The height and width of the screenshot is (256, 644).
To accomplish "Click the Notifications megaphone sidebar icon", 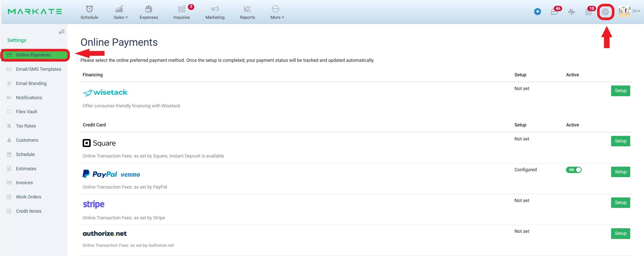I will 9,98.
